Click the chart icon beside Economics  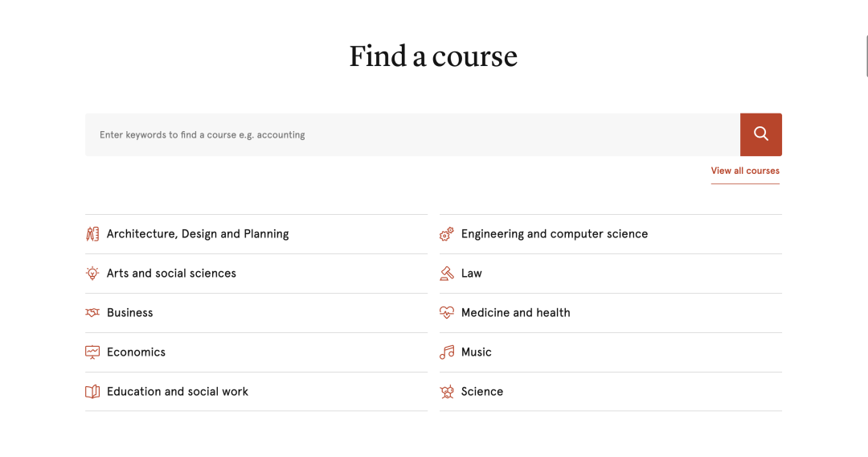tap(92, 352)
